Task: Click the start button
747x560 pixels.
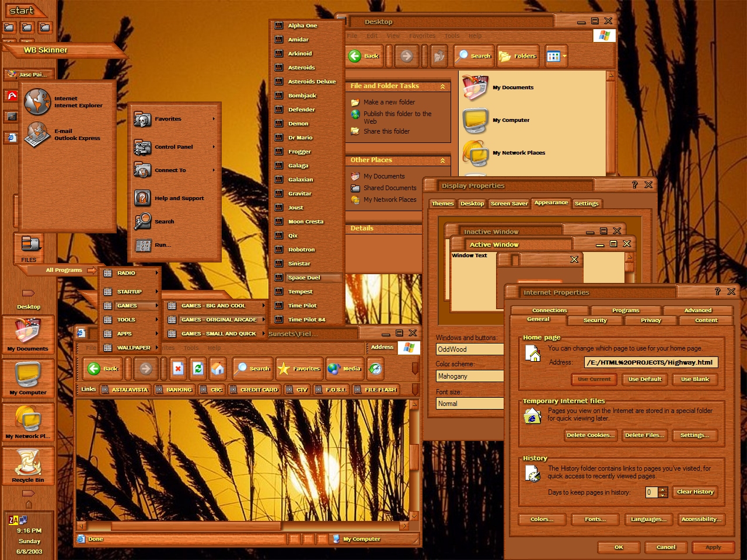Action: (x=23, y=10)
